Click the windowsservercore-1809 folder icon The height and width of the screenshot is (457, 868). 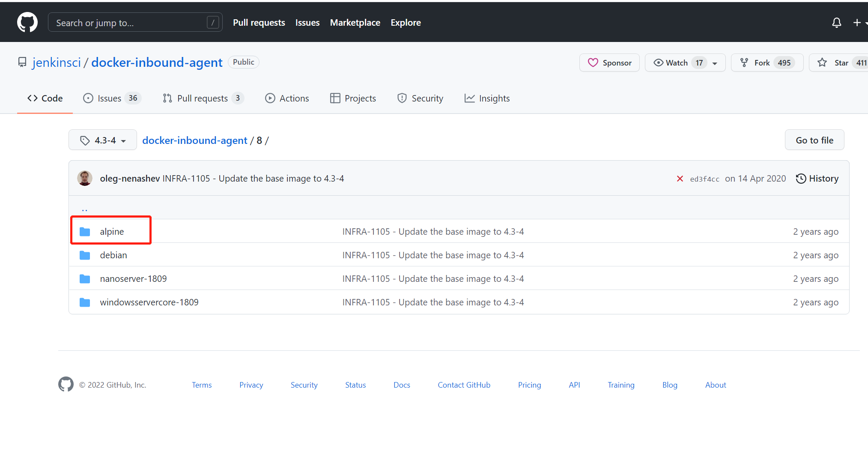pyautogui.click(x=85, y=302)
